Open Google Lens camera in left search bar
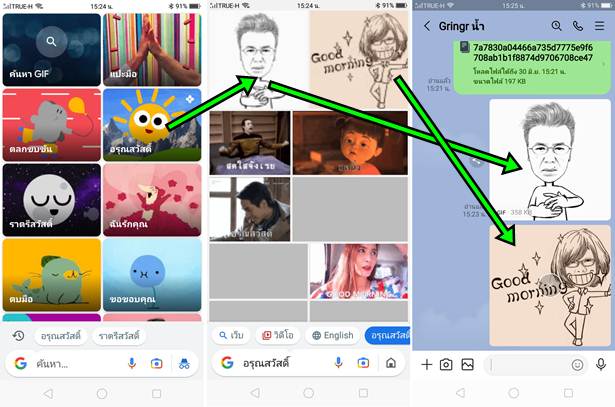This screenshot has width=615, height=407. (156, 364)
